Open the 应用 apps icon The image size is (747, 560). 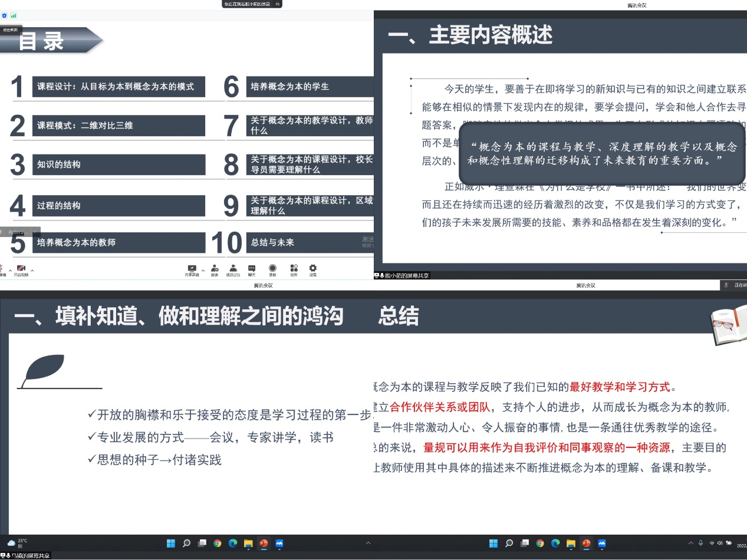(x=294, y=269)
